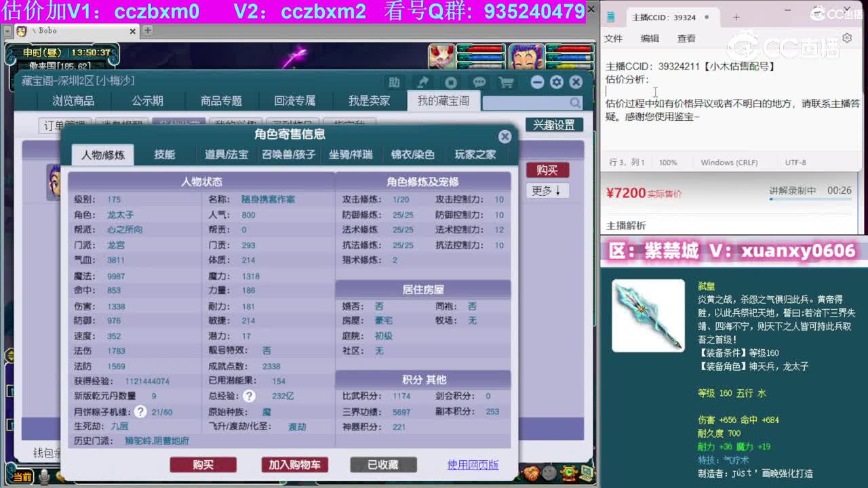Click the purple-haired character avatar at game top

527,57
